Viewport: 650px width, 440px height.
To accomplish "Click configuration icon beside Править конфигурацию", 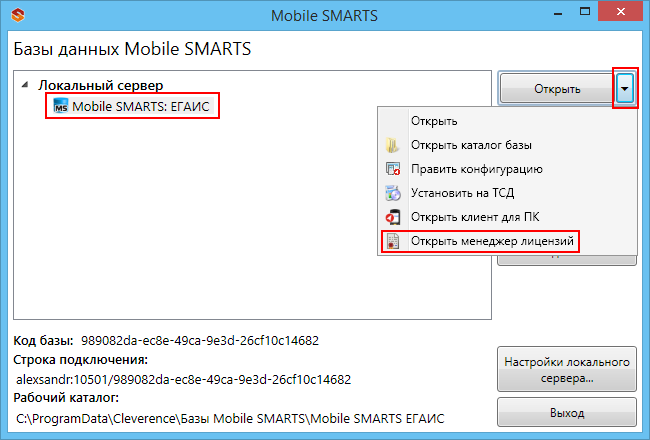I will point(393,169).
